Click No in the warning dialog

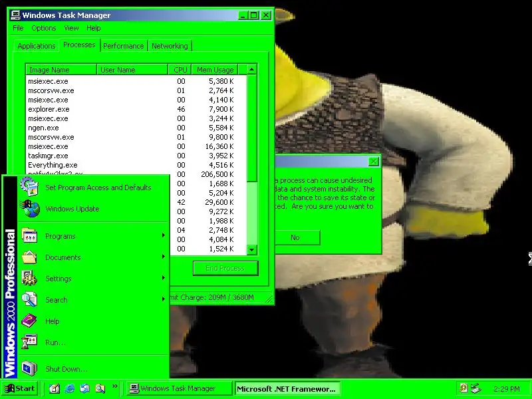tap(295, 237)
